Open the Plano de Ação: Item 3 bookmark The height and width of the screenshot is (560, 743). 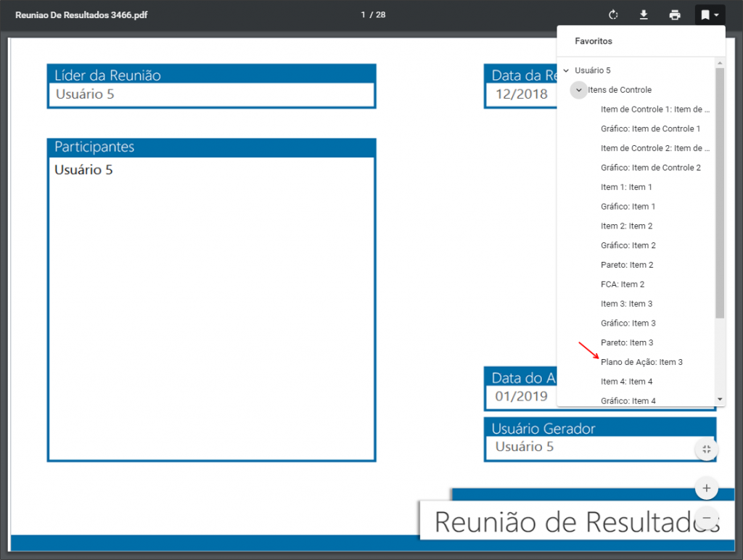click(641, 362)
